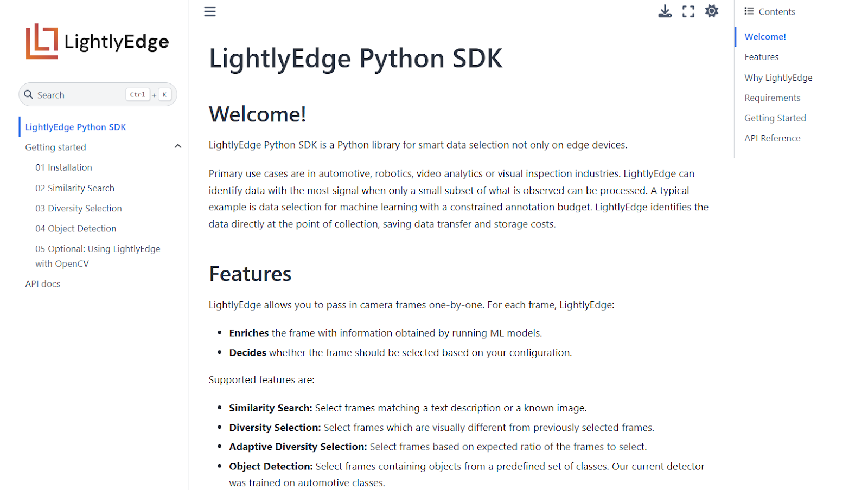Open 03 Diversity Selection page
The width and height of the screenshot is (868, 490).
point(79,208)
